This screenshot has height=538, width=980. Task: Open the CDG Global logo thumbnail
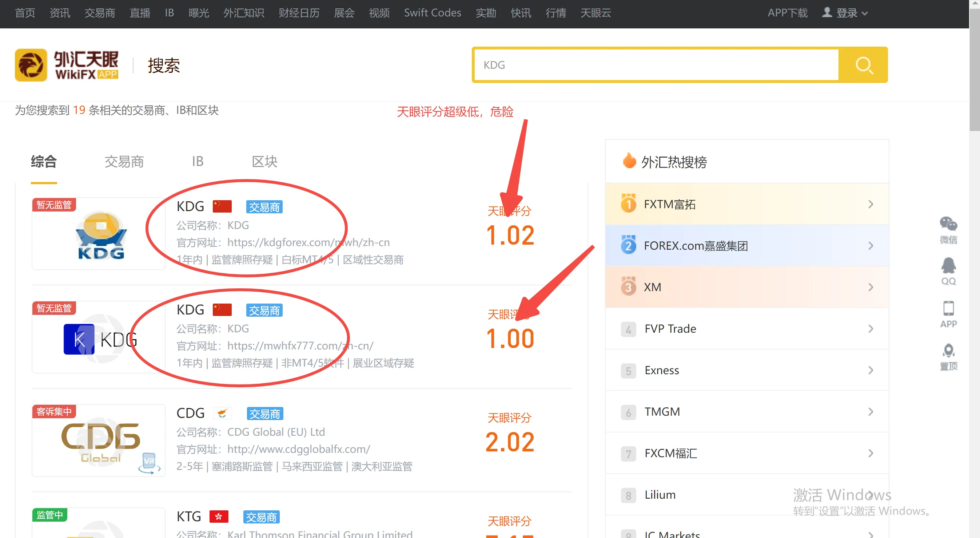coord(99,440)
